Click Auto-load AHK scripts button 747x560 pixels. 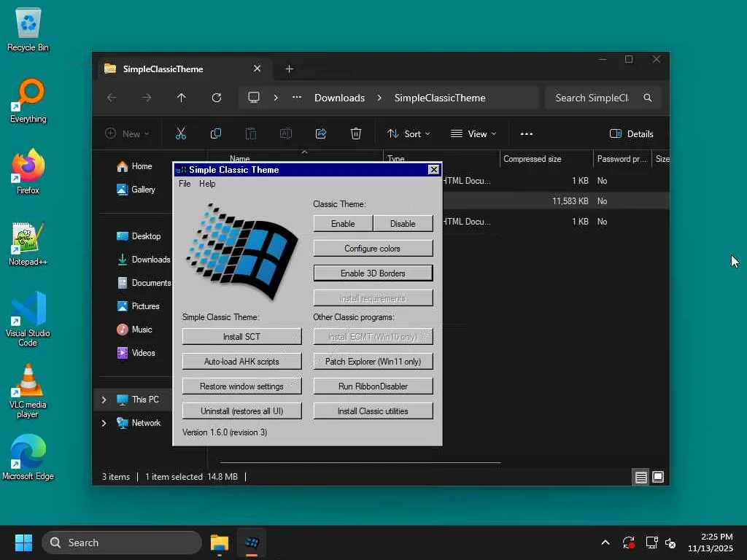(242, 362)
